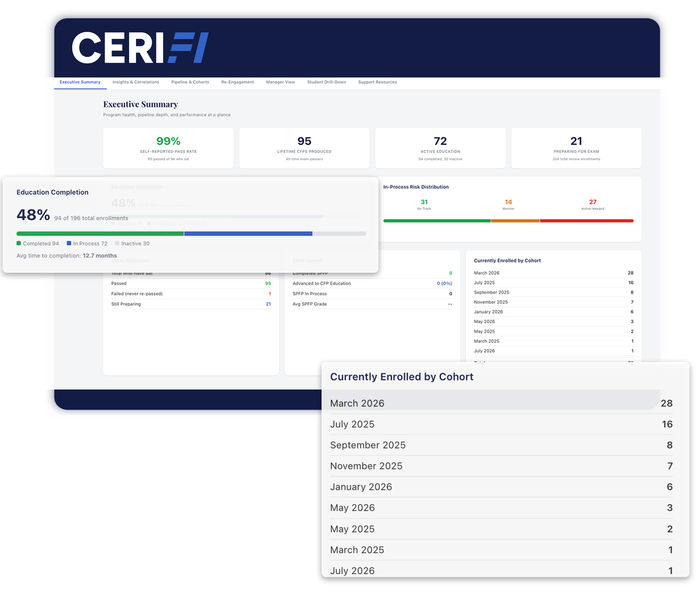The width and height of the screenshot is (700, 612).
Task: Click the orange Monitor segment of the risk bar
Action: point(515,221)
